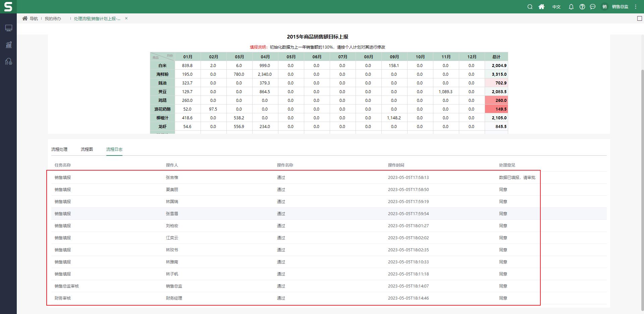Select log row of operator 江奕云
The image size is (644, 314).
[x=329, y=238]
